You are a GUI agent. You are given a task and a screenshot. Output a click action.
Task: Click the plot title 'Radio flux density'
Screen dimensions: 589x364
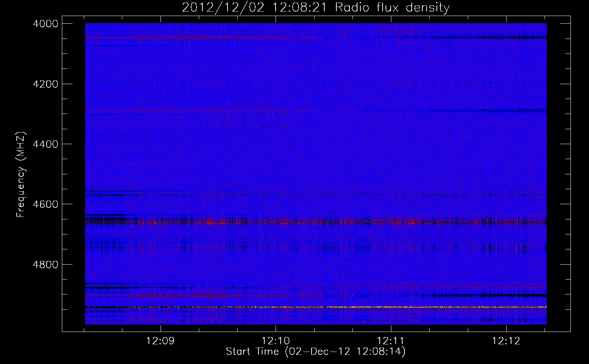[392, 8]
